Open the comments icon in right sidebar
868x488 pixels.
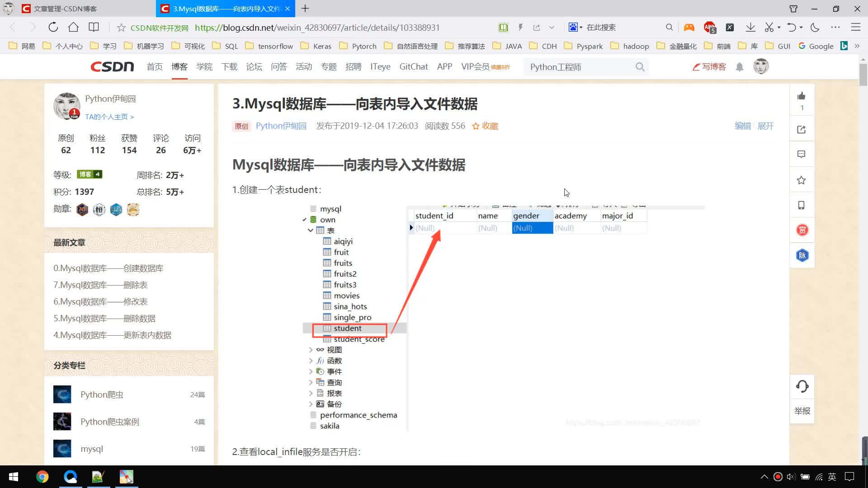[802, 155]
